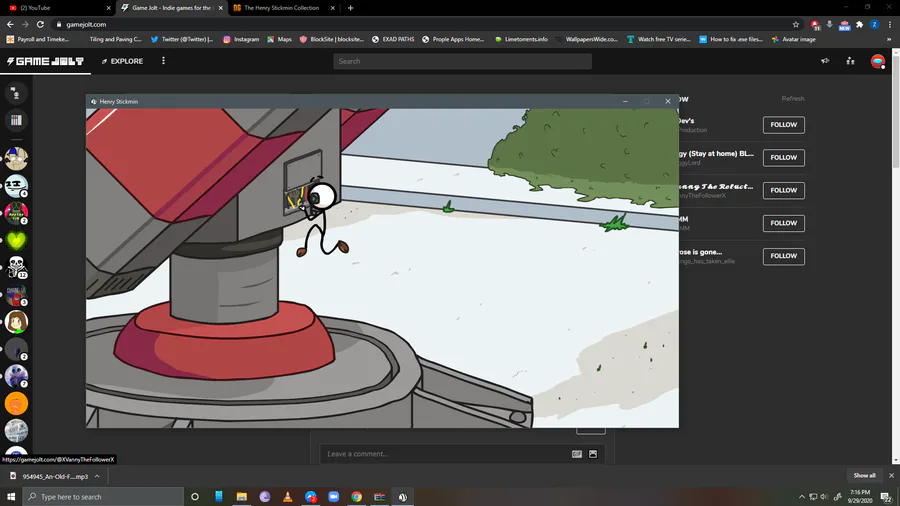This screenshot has height=506, width=900.
Task: Open the blue Sans community with badge 7
Action: (x=16, y=376)
